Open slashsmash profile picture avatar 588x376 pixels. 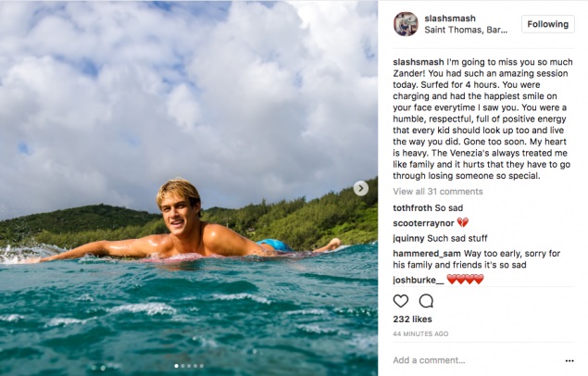click(x=406, y=24)
